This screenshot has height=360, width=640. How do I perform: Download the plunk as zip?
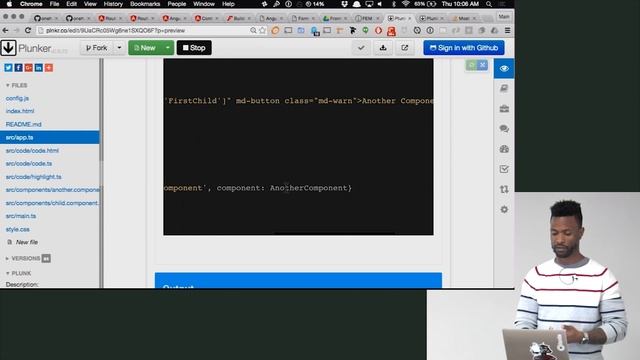[x=383, y=48]
